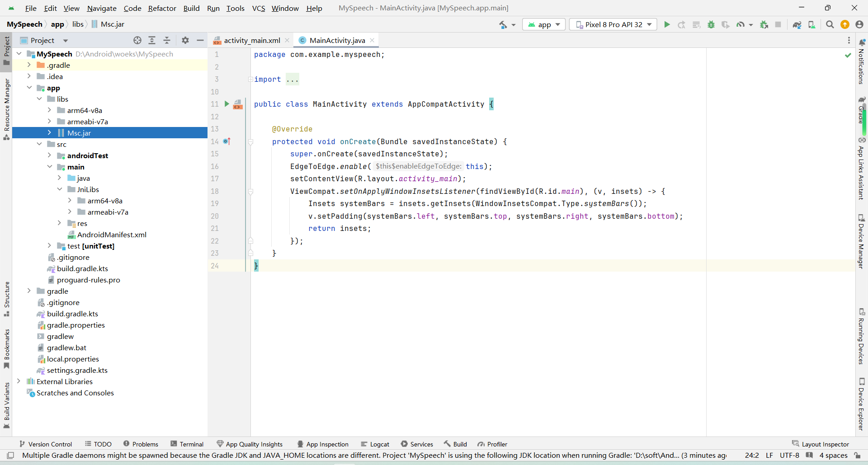
Task: Select opened file crosshair icon in Project panel
Action: point(137,40)
